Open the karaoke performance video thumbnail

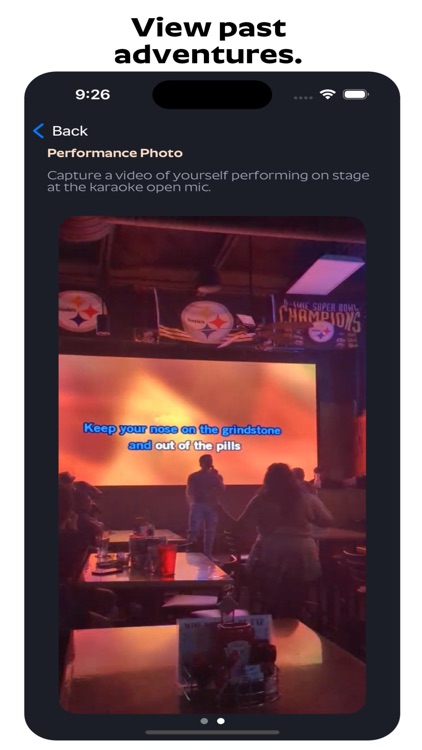212,464
